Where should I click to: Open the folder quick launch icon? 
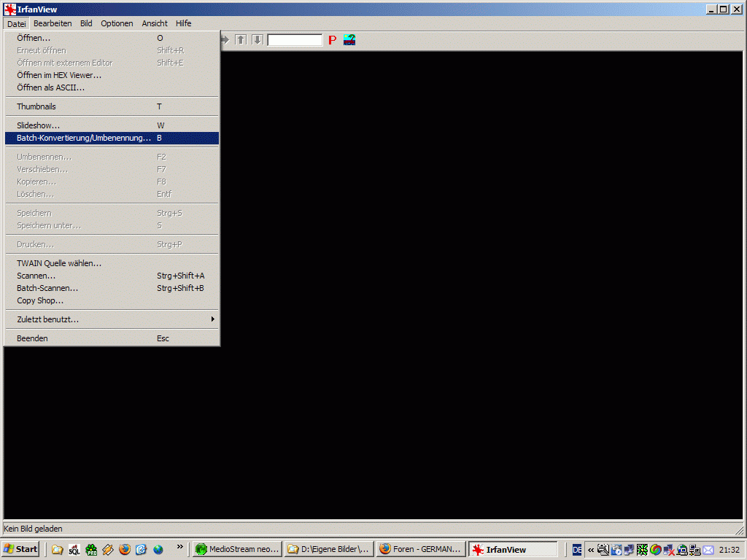(x=58, y=550)
